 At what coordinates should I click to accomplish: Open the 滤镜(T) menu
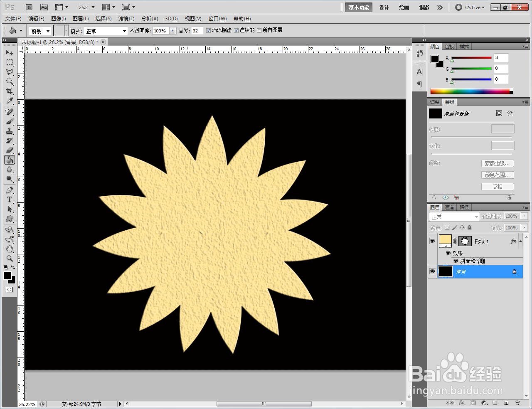(126, 19)
